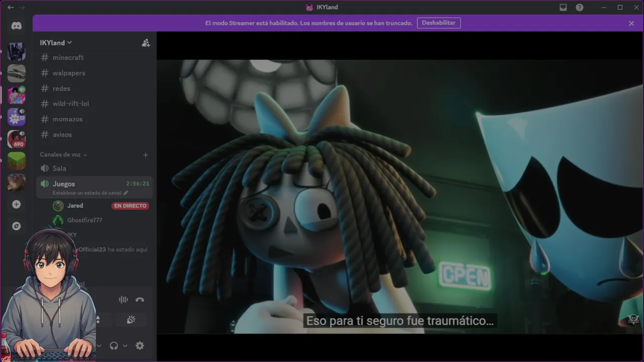Click the streamed video showing the doll character
Screen dimensions: 644x362
400,196
